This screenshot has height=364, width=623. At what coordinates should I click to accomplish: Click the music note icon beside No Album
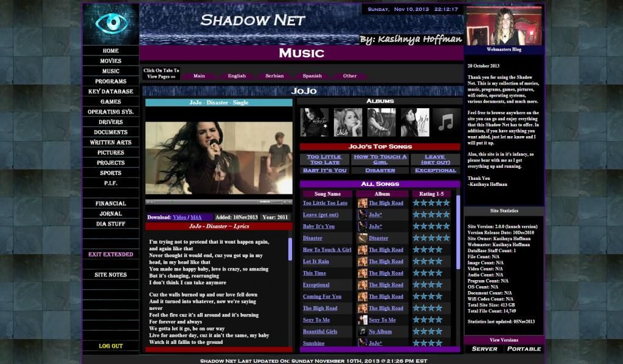363,331
